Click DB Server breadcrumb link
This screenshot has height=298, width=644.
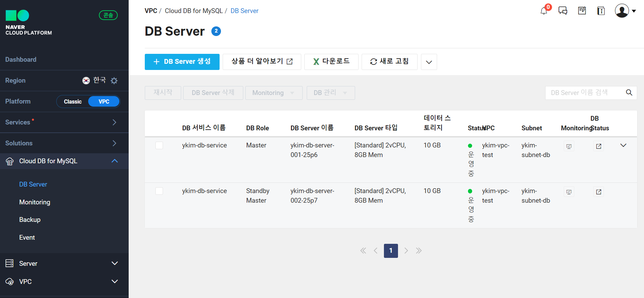click(x=244, y=11)
